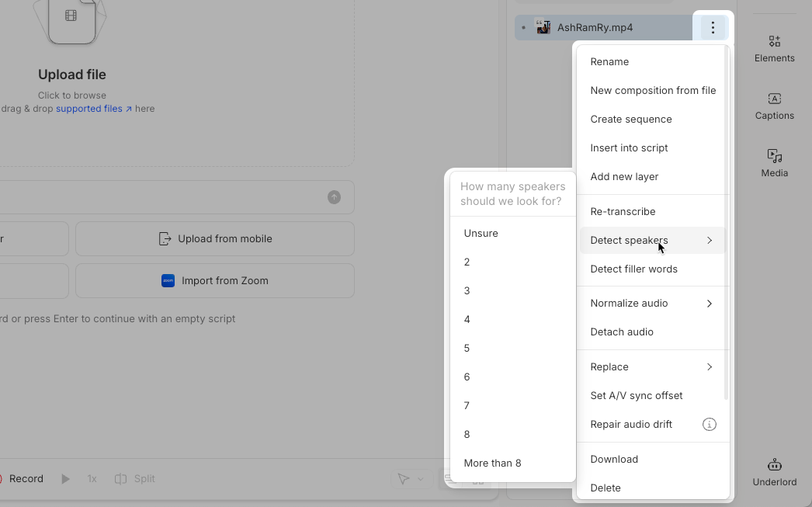Open the Media panel
Viewport: 812px width, 507px height.
point(774,163)
